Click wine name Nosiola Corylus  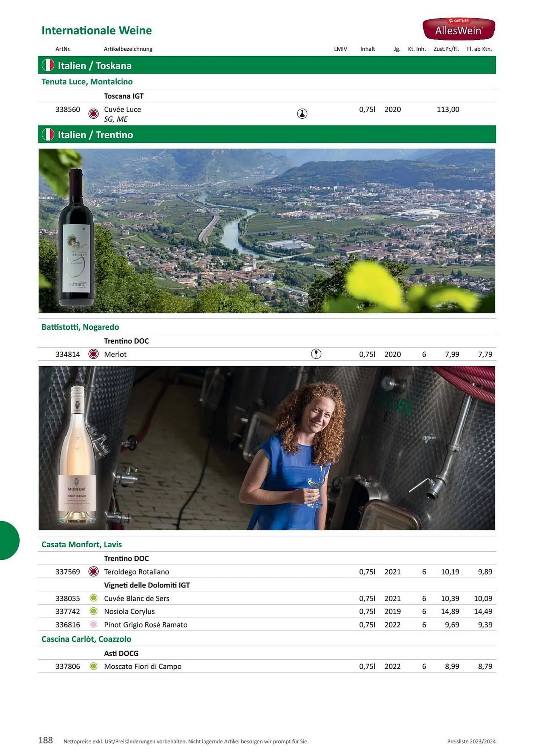(x=130, y=611)
